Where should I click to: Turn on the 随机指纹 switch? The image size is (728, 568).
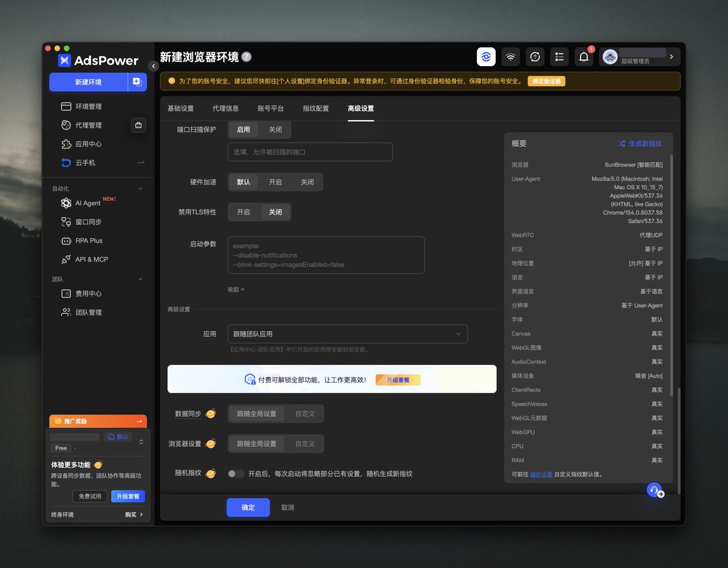click(236, 473)
